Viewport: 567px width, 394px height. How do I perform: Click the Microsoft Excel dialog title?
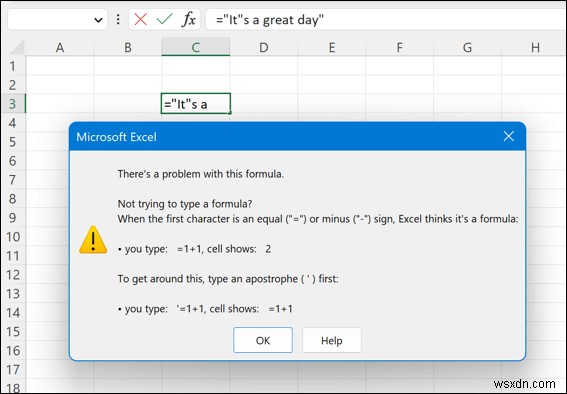pyautogui.click(x=116, y=137)
